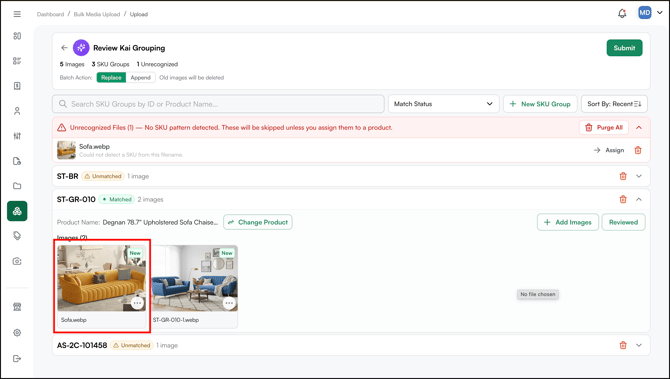Click the Matched badge on ST-GR-010
670x379 pixels.
pos(117,199)
